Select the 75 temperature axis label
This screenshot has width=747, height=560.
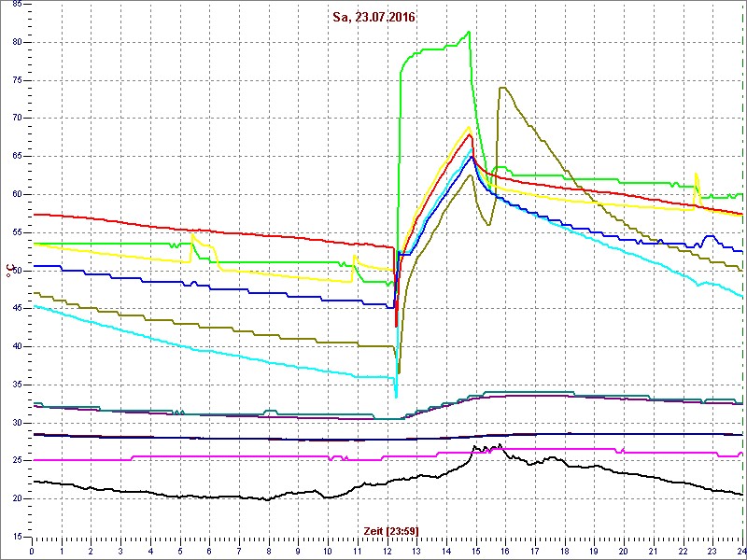coord(17,80)
